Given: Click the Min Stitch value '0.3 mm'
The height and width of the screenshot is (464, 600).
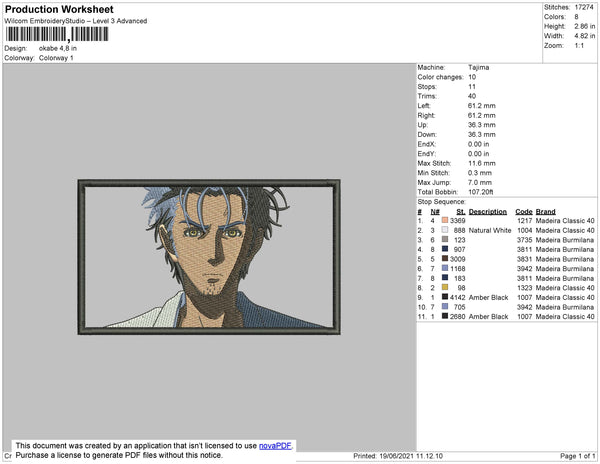Looking at the screenshot, I should click(480, 173).
